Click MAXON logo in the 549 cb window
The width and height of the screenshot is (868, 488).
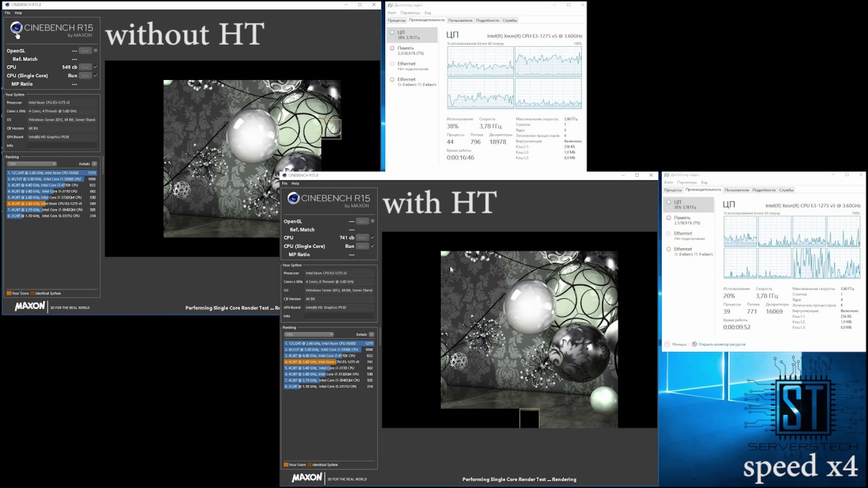click(x=31, y=306)
